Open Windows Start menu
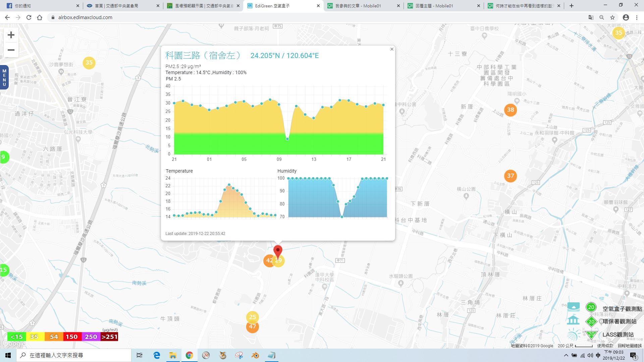 [x=8, y=355]
